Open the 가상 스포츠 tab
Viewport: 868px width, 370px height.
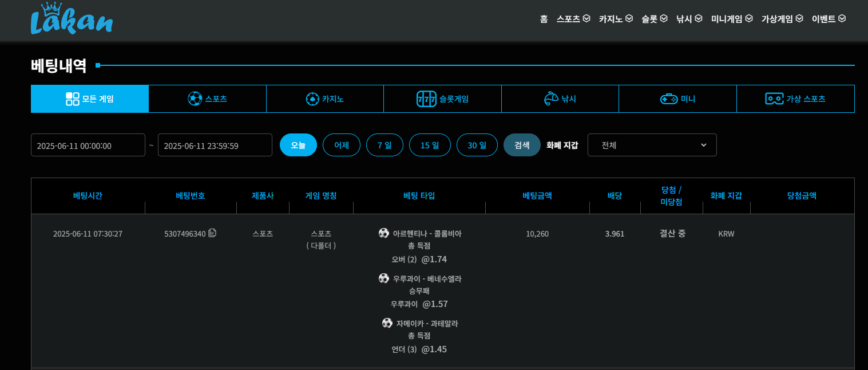pyautogui.click(x=795, y=99)
